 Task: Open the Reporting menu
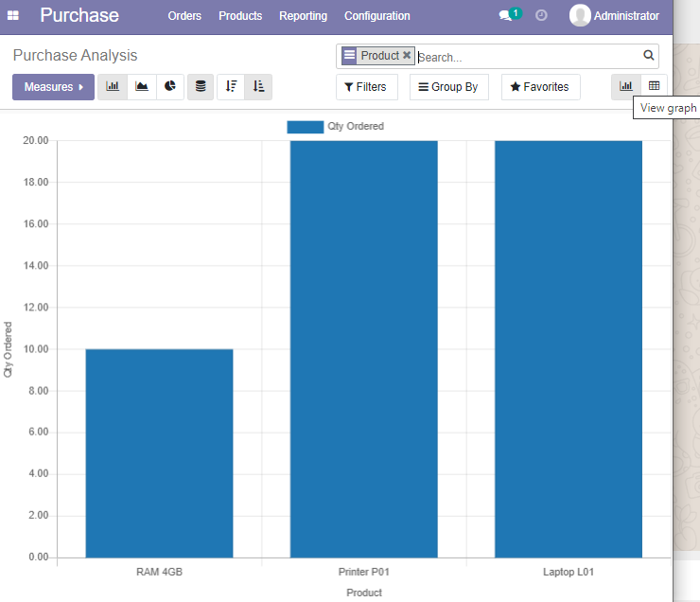(303, 16)
